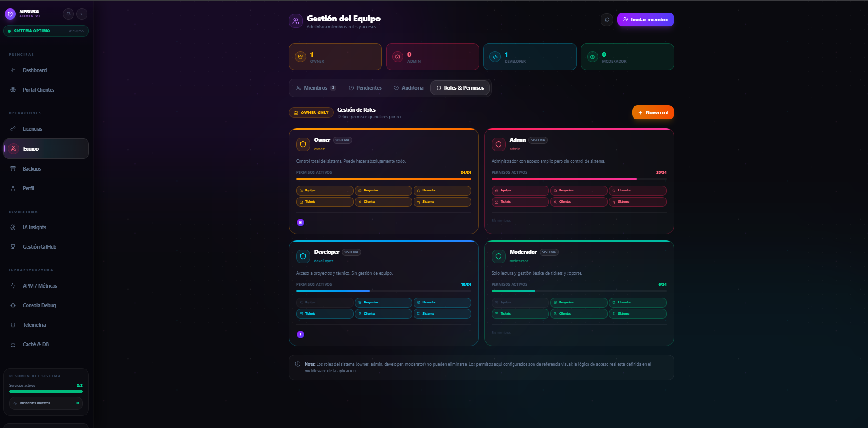Viewport: 868px width, 428px height.
Task: Toggle the Tickets permission in the Moderador role
Action: pos(520,314)
